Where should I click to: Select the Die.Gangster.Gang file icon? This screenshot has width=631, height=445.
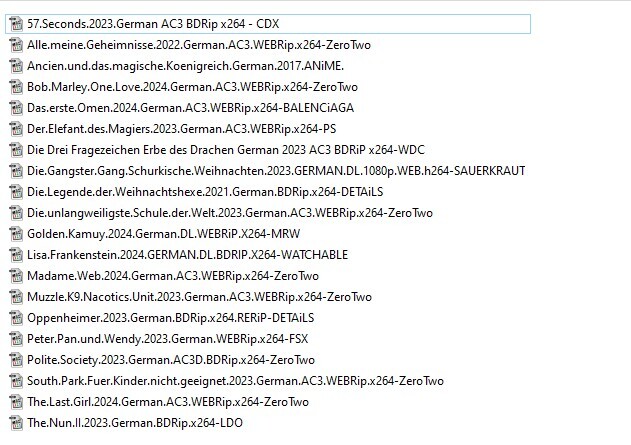point(16,171)
